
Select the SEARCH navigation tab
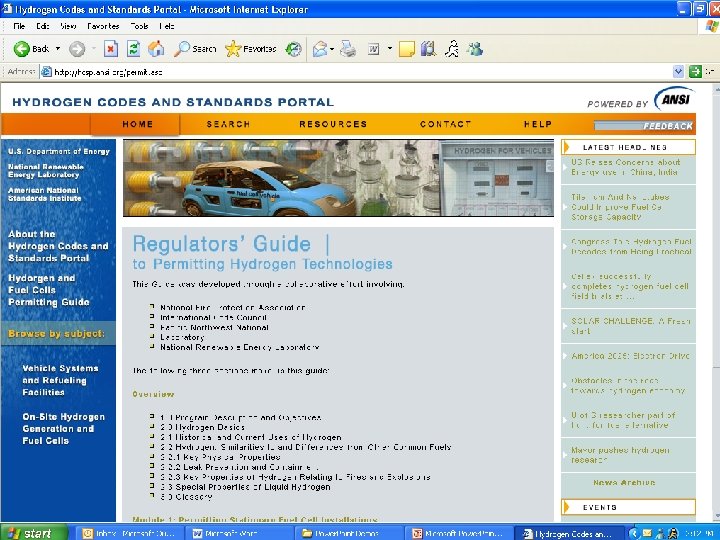[228, 124]
